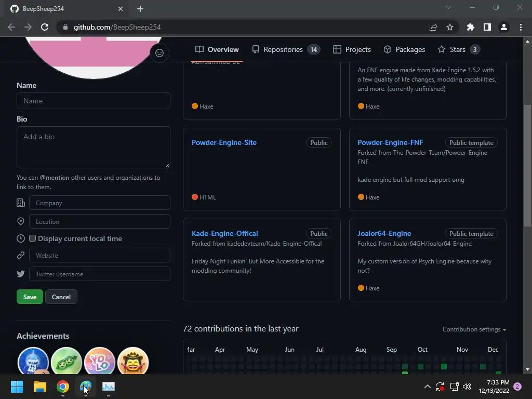Switch to the Stars tab
Viewport: 532px width, 399px height.
tap(459, 49)
